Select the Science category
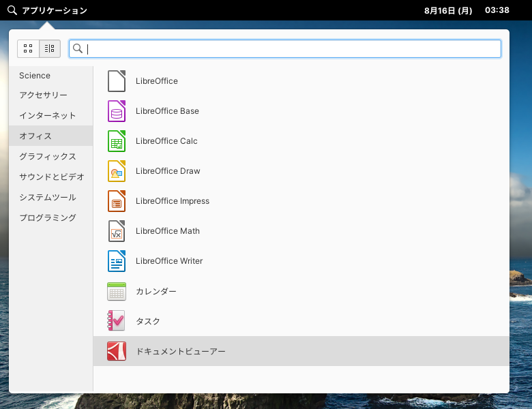The width and height of the screenshot is (532, 409). [x=51, y=76]
